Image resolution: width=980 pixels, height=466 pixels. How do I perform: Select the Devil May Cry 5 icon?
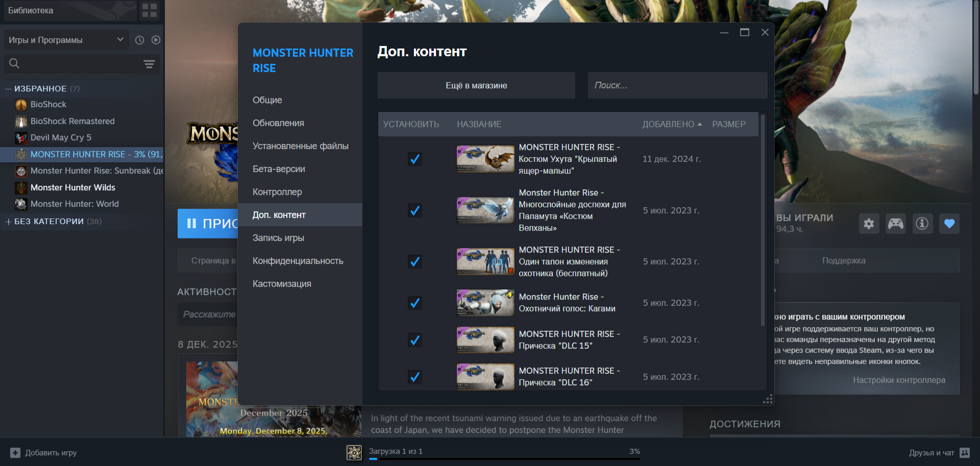(x=21, y=138)
